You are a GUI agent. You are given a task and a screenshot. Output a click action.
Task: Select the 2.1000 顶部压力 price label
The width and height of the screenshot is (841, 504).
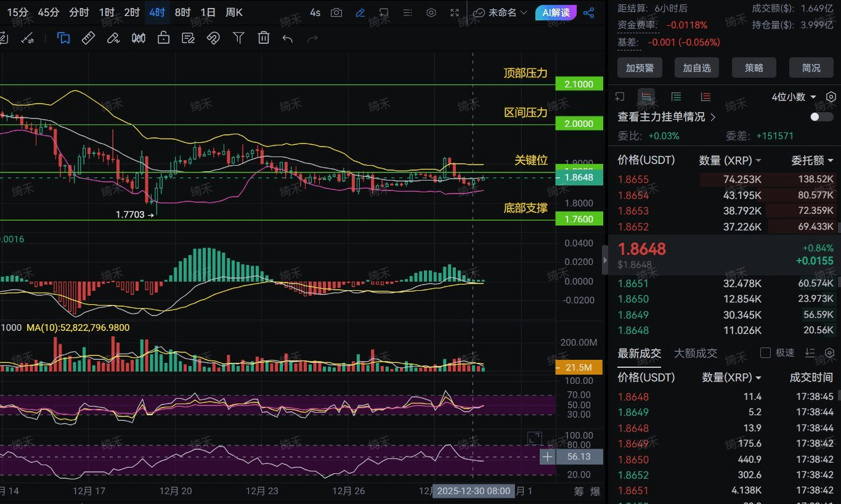pyautogui.click(x=579, y=84)
